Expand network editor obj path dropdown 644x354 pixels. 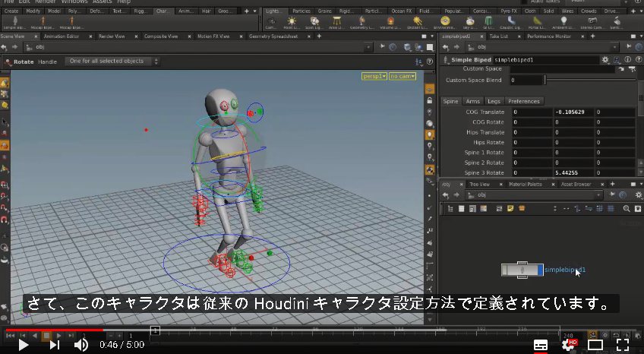[x=598, y=194]
